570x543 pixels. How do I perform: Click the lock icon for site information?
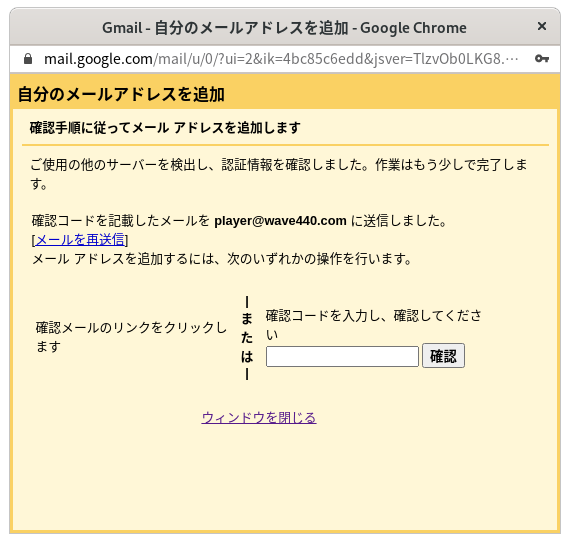click(28, 59)
